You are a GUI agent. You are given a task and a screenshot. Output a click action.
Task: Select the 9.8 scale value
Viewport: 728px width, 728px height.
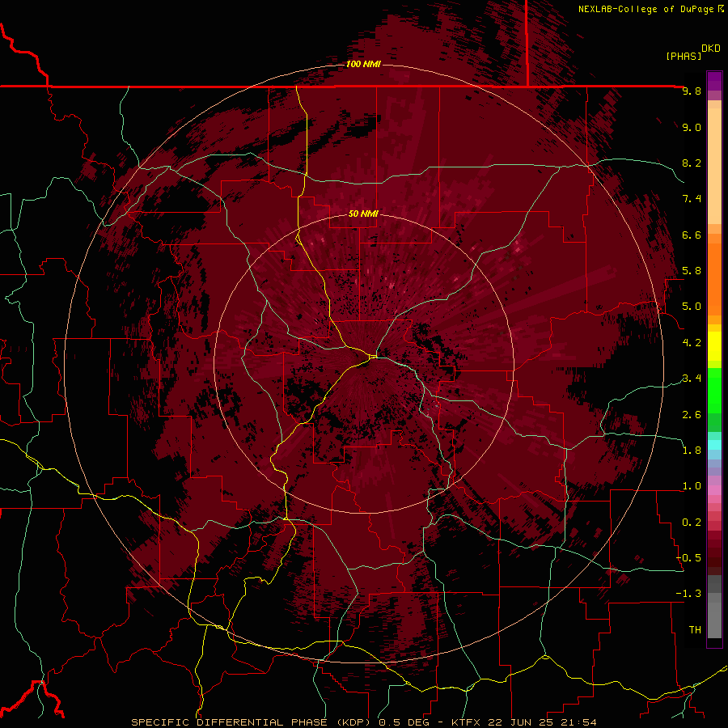[x=692, y=91]
